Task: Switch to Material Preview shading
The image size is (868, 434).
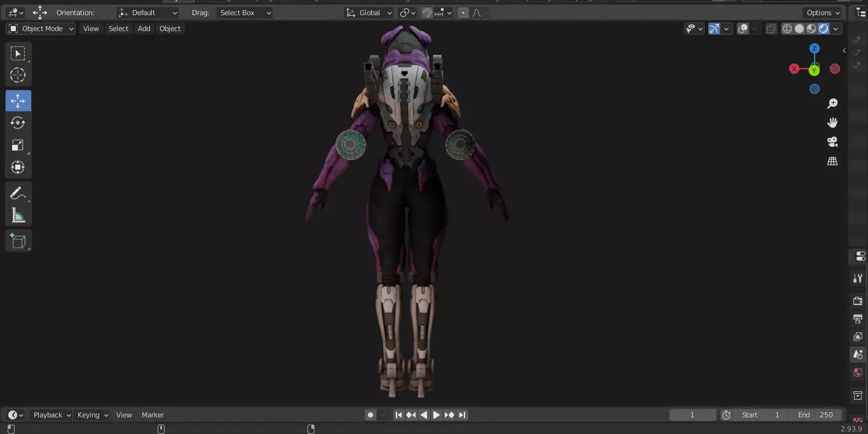Action: pyautogui.click(x=811, y=29)
